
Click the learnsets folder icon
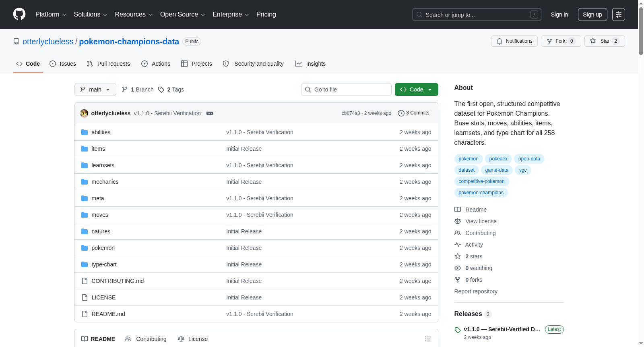tap(85, 165)
